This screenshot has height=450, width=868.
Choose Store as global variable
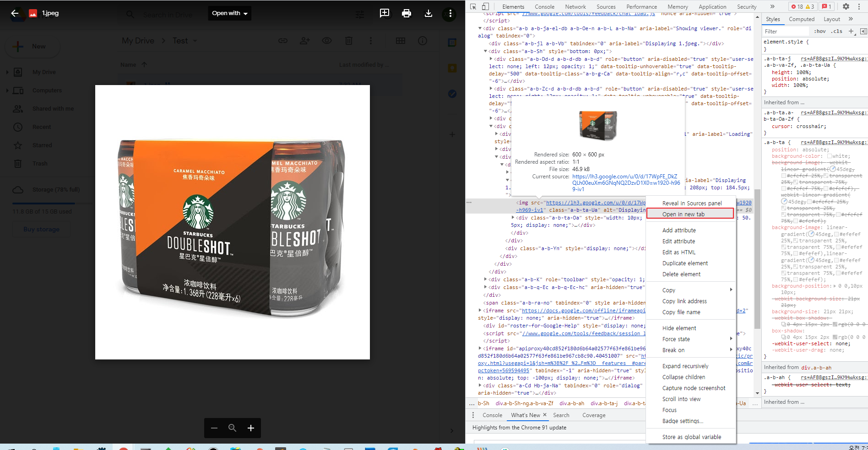click(691, 437)
